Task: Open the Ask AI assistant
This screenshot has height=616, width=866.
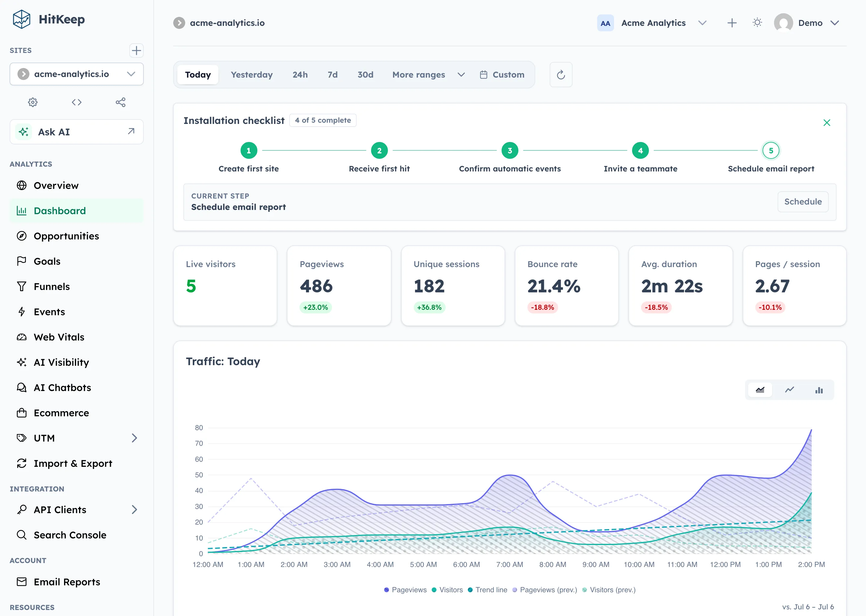Action: click(77, 132)
